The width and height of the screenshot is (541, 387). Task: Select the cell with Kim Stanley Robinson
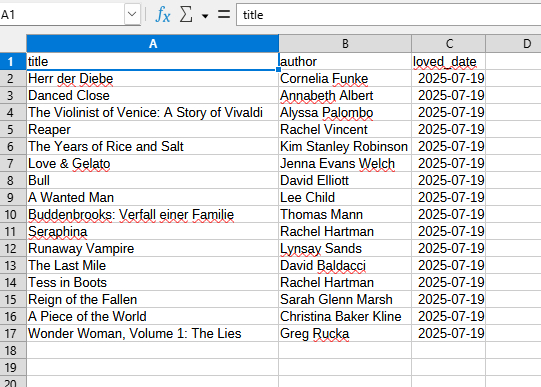coord(345,146)
